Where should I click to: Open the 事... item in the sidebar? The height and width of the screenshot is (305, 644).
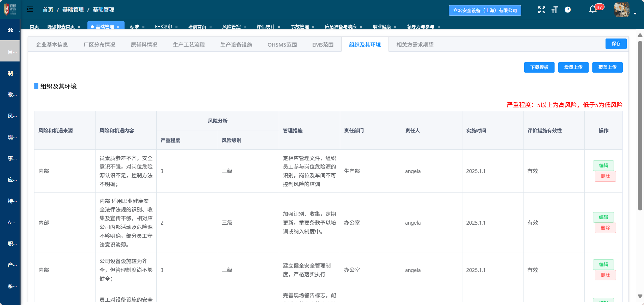coord(12,158)
